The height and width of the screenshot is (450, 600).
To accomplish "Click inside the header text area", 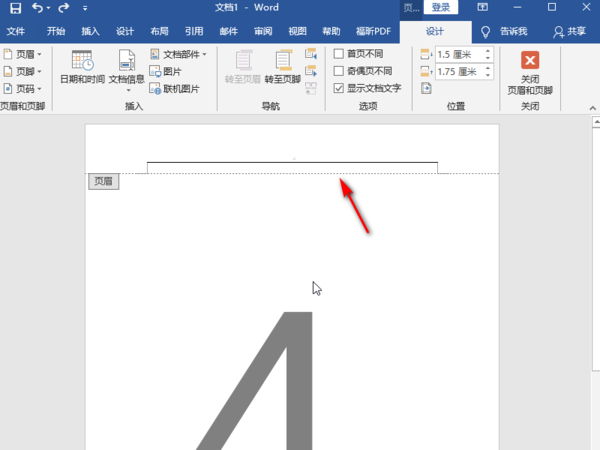I will coord(292,168).
